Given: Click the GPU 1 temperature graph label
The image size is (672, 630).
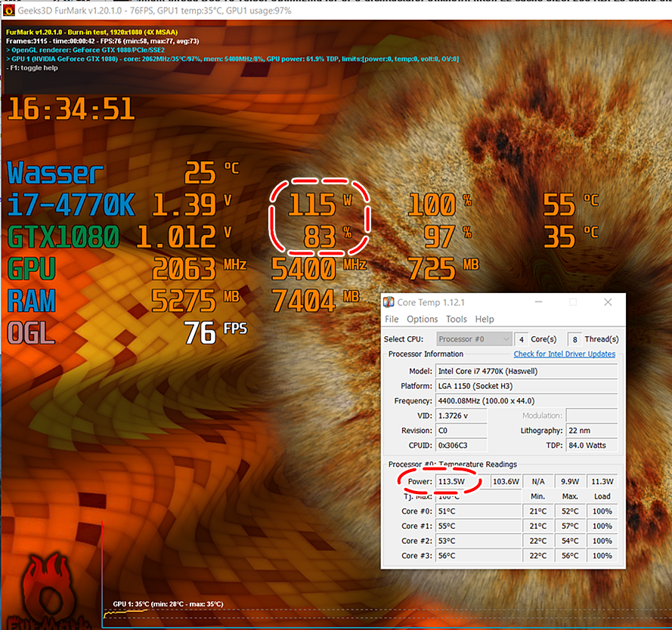Looking at the screenshot, I should pyautogui.click(x=168, y=604).
